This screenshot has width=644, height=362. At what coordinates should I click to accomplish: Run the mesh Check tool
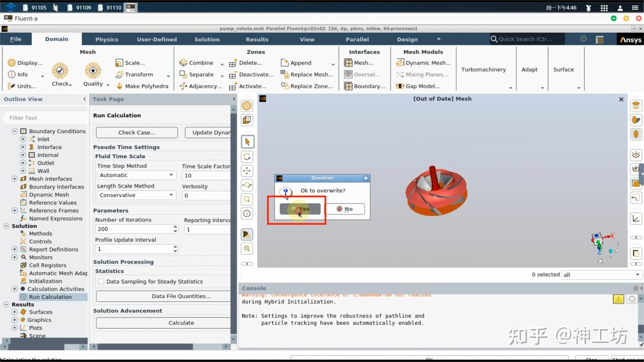point(60,75)
